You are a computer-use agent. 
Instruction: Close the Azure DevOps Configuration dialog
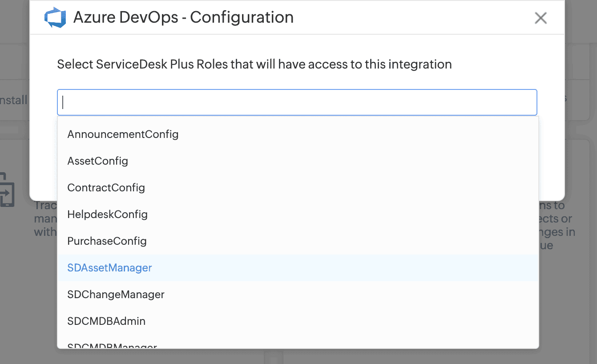[x=541, y=18]
